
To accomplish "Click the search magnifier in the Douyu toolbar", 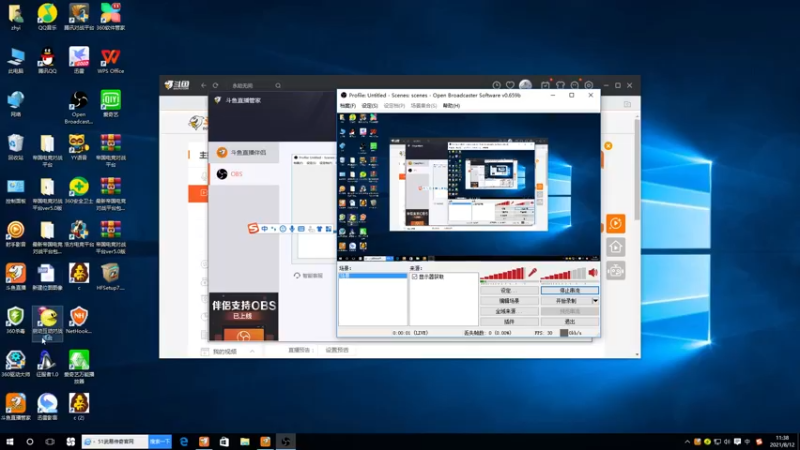I will coord(278,86).
